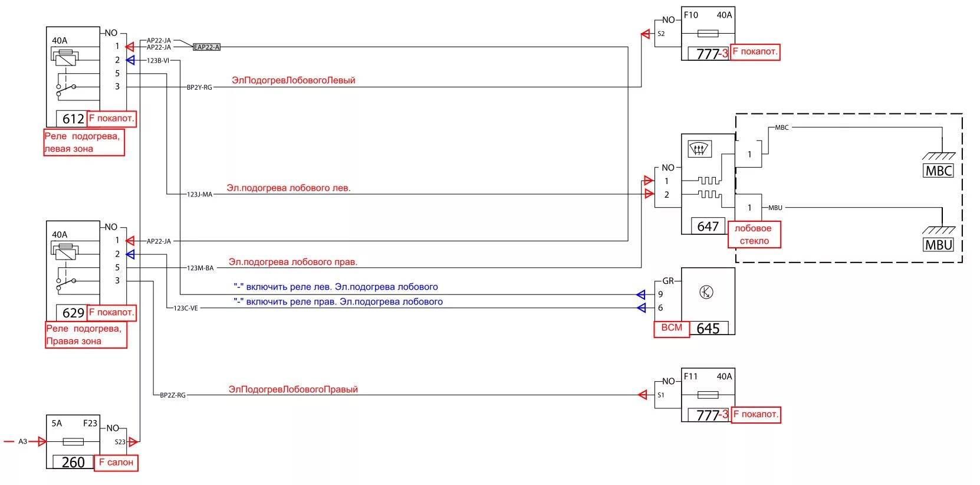Click the 777-3 label under fuse F10
The height and width of the screenshot is (485, 980).
pyautogui.click(x=712, y=54)
